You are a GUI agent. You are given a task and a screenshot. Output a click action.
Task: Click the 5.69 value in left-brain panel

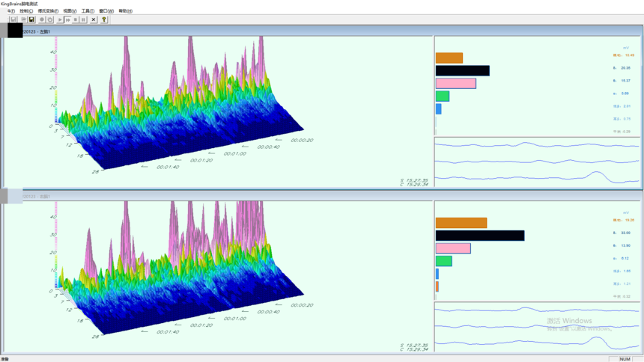pos(625,93)
